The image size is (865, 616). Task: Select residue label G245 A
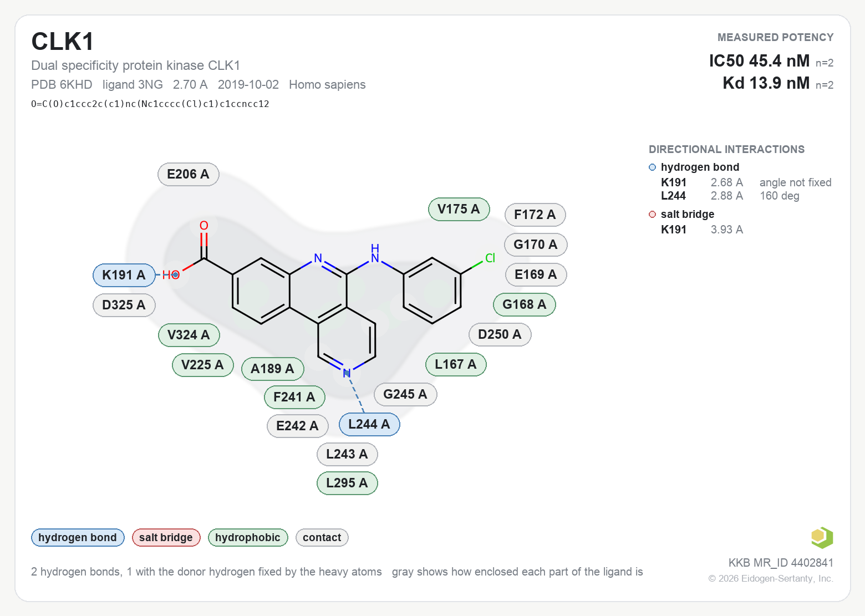(405, 394)
